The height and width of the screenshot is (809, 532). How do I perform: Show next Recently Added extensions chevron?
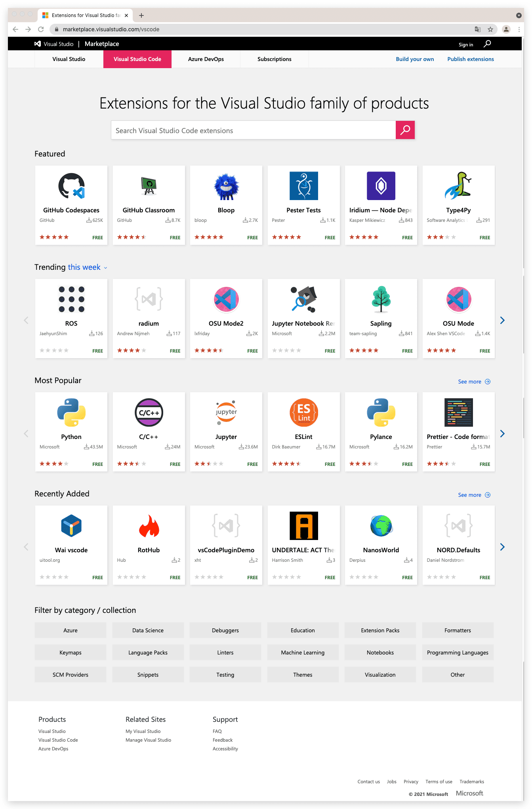(502, 547)
